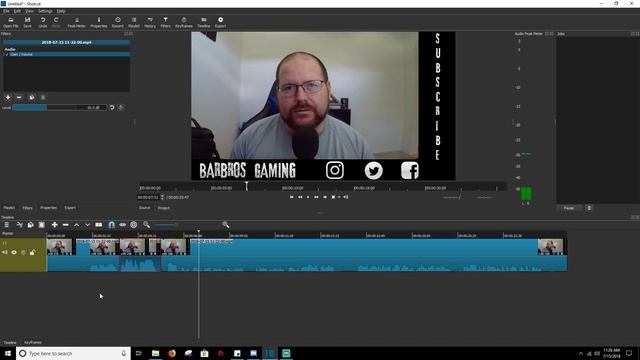The height and width of the screenshot is (360, 640).
Task: Switch to the Filters tab below panel
Action: pyautogui.click(x=27, y=208)
